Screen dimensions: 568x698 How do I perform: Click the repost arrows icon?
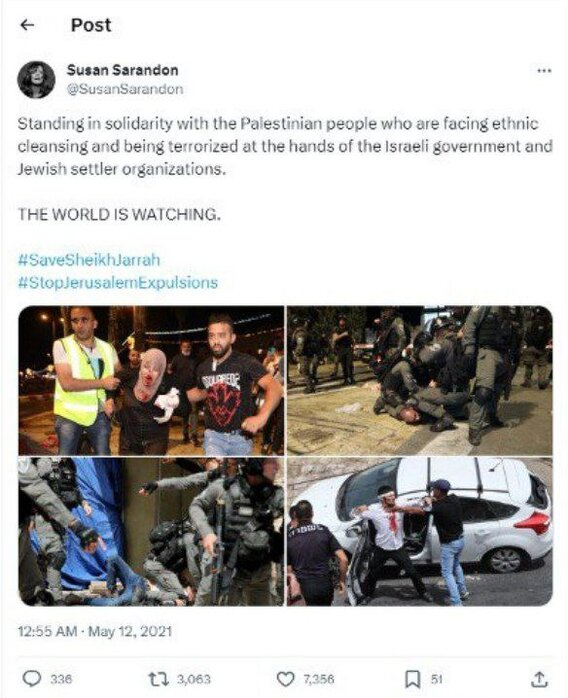(158, 679)
